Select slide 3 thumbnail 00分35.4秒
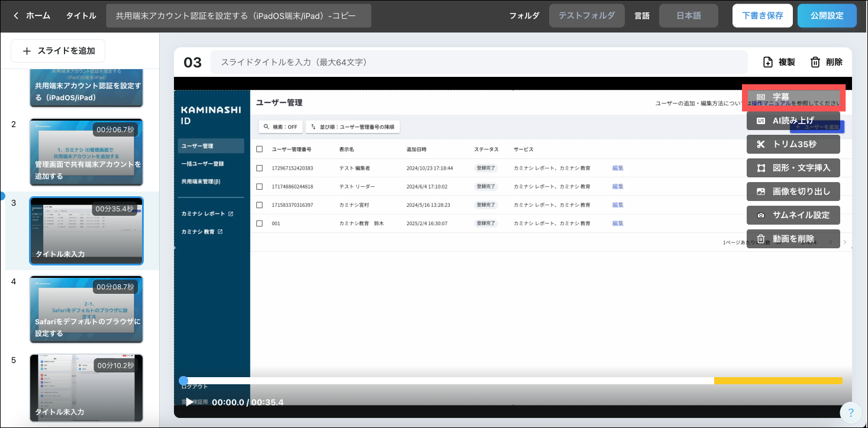This screenshot has height=428, width=868. click(86, 231)
